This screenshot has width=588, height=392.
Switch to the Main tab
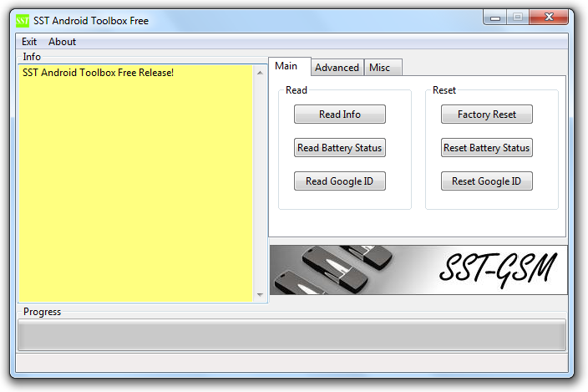[289, 66]
